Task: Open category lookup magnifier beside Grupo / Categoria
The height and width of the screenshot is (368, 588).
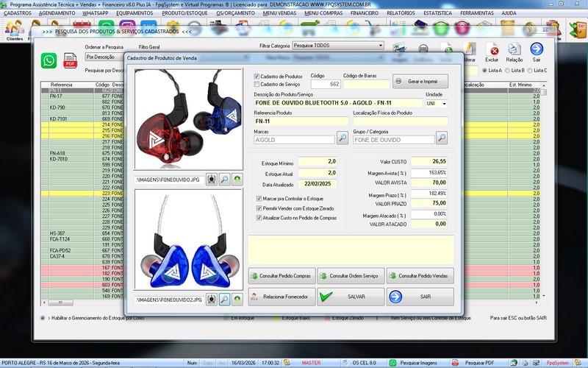Action: pos(441,137)
